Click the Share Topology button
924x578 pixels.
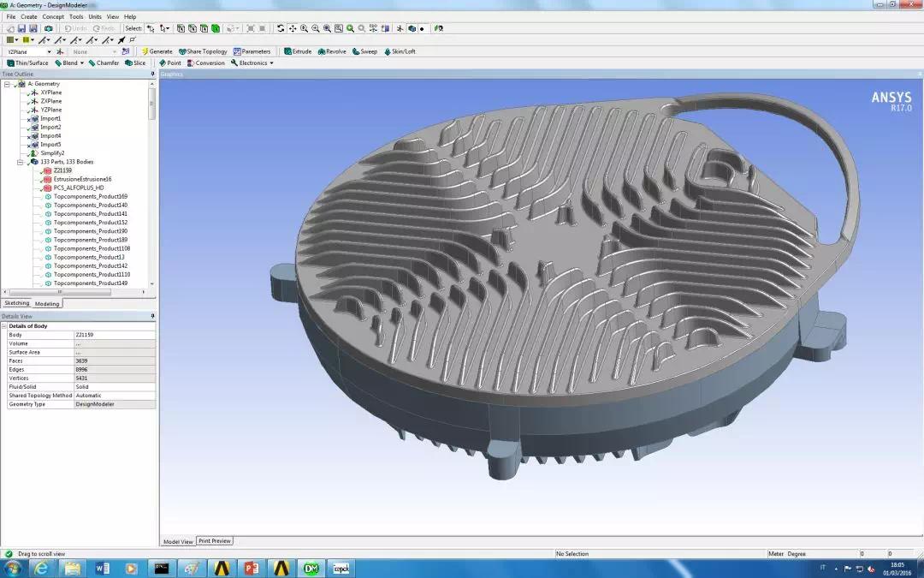203,52
